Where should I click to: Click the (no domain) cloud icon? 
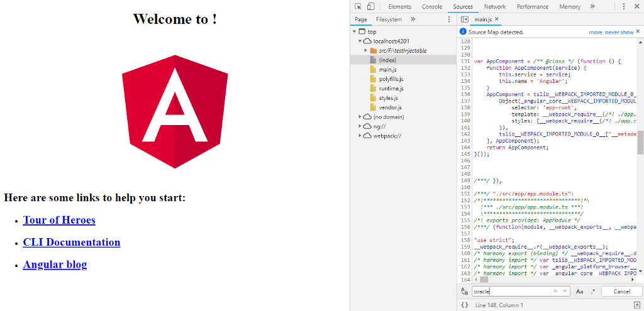click(x=367, y=117)
